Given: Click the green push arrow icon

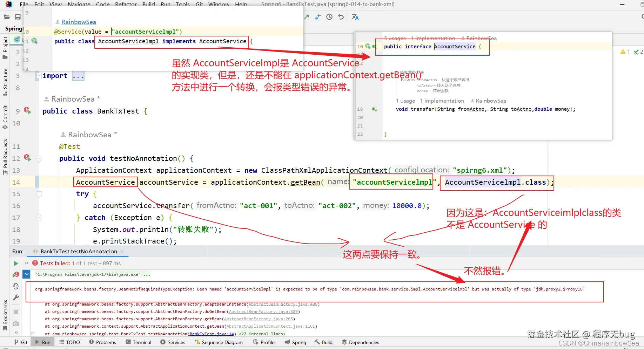Looking at the screenshot, I should coord(307,17).
